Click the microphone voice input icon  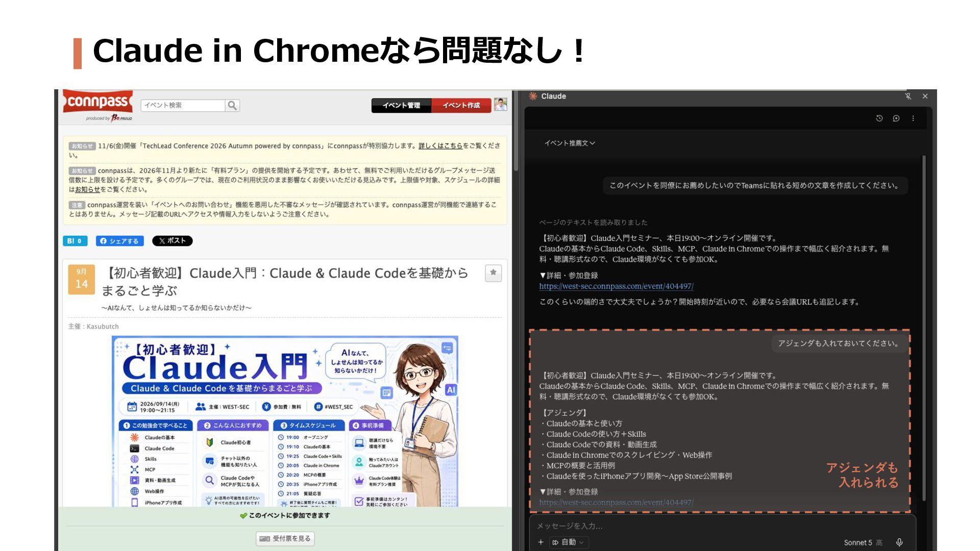click(899, 542)
